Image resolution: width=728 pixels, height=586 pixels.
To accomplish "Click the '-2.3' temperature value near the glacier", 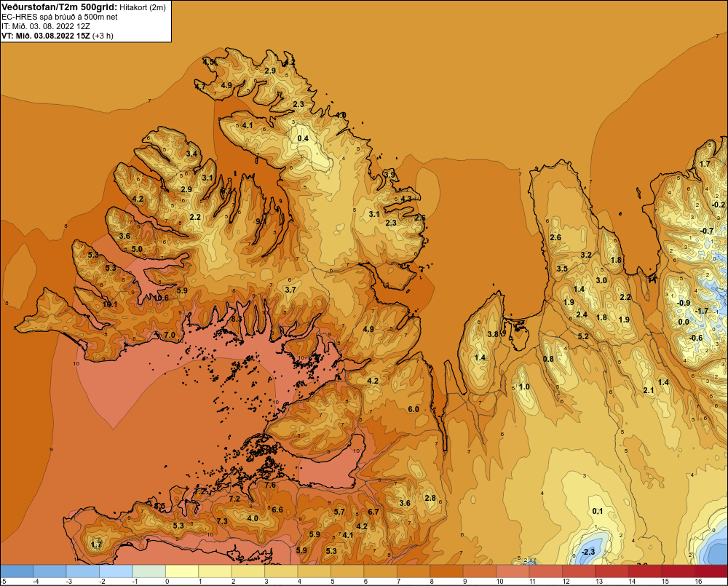I will (x=587, y=552).
